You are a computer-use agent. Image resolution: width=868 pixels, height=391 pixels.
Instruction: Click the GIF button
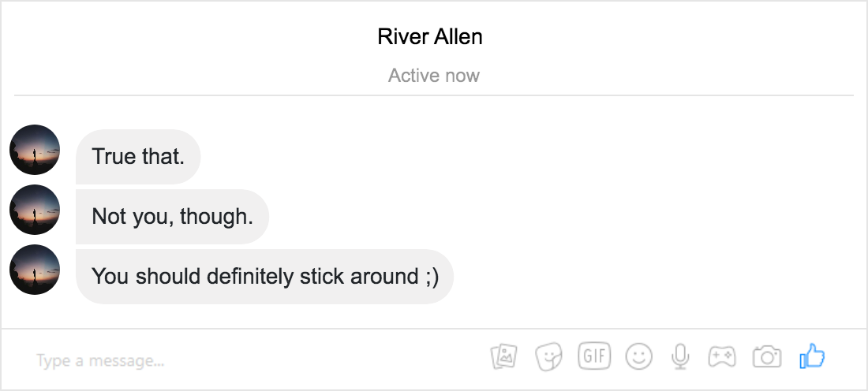click(594, 356)
